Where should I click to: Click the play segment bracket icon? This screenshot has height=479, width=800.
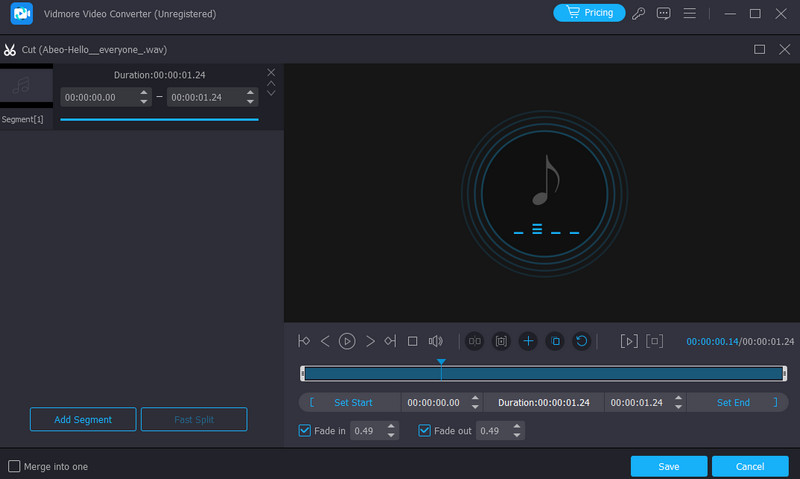click(628, 341)
